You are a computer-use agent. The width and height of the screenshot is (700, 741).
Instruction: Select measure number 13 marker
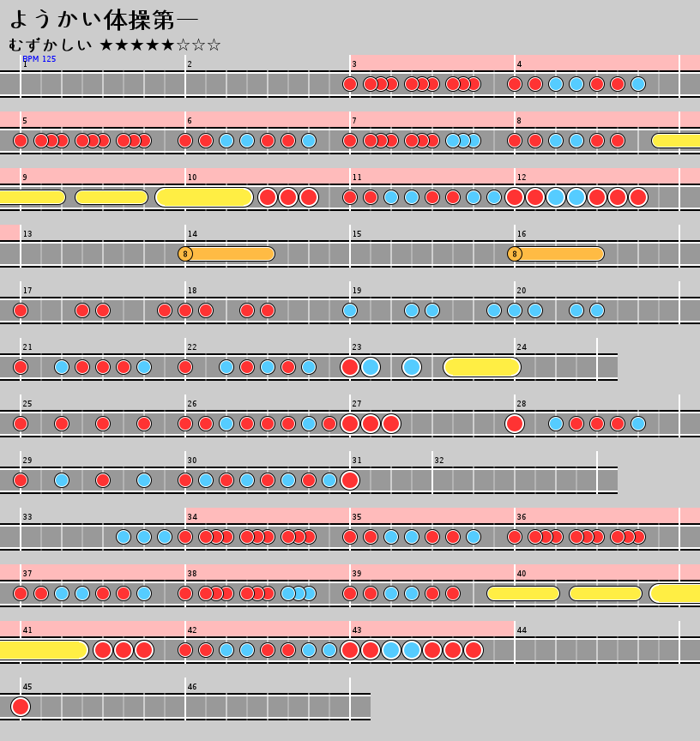pyautogui.click(x=27, y=234)
